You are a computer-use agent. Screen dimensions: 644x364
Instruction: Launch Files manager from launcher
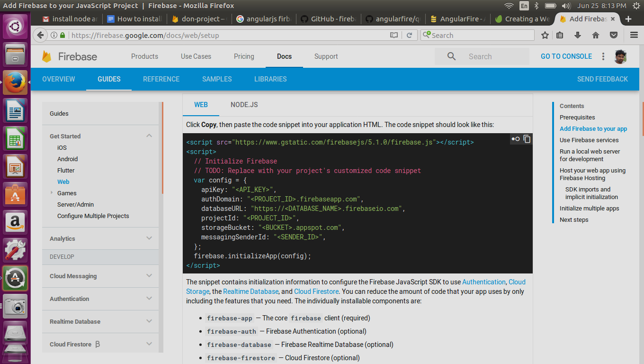(x=16, y=55)
